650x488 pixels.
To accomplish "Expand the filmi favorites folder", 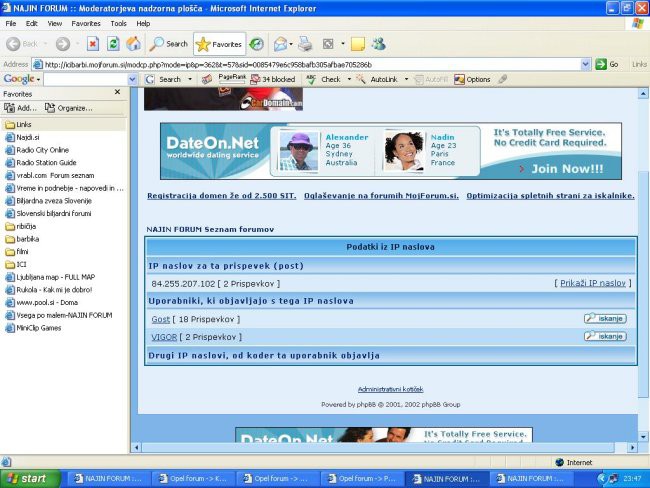I will [x=17, y=251].
